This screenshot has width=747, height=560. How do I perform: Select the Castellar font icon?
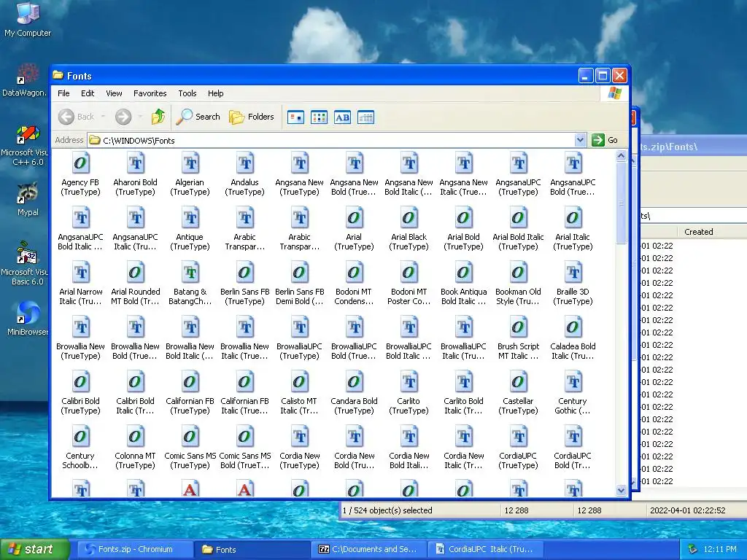[x=518, y=382]
